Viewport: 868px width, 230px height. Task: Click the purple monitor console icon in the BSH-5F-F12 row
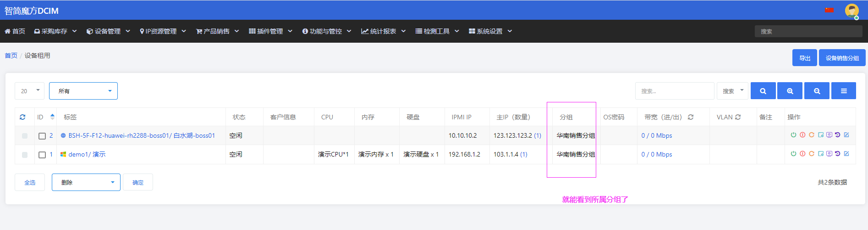click(829, 135)
